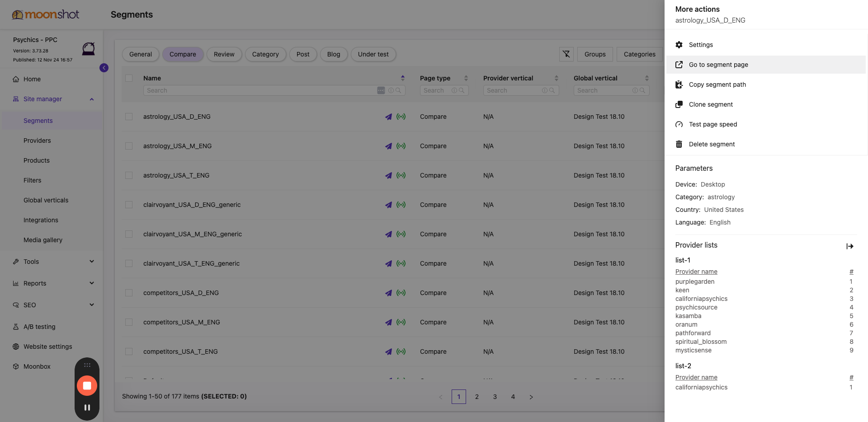Click the Clone segment icon
Viewport: 868px width, 422px height.
click(679, 104)
